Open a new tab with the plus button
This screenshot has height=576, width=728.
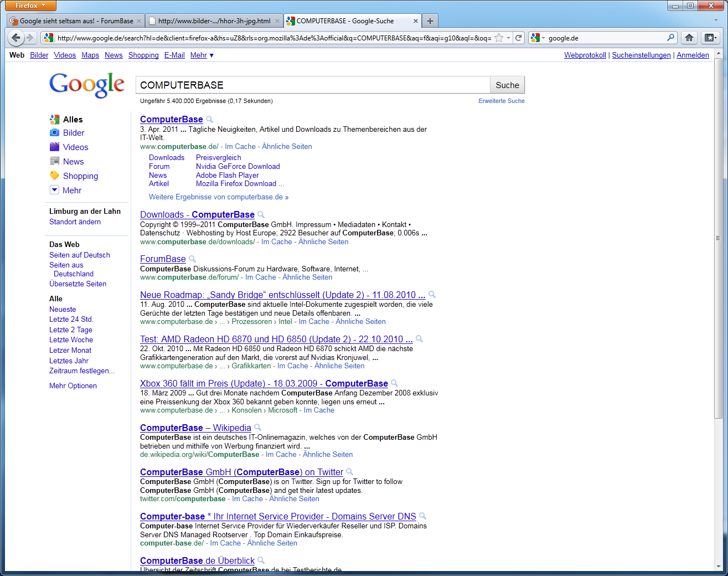[430, 21]
